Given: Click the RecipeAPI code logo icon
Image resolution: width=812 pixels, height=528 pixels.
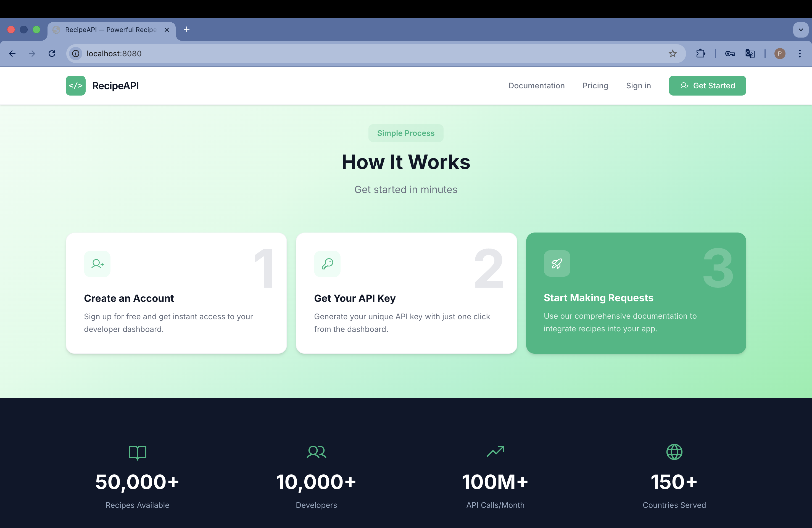Looking at the screenshot, I should point(75,86).
